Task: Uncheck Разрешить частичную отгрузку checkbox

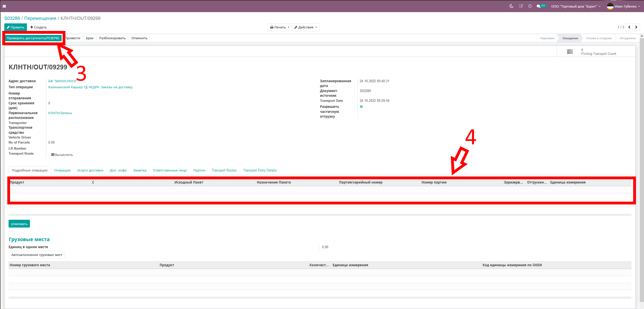Action: [361, 107]
